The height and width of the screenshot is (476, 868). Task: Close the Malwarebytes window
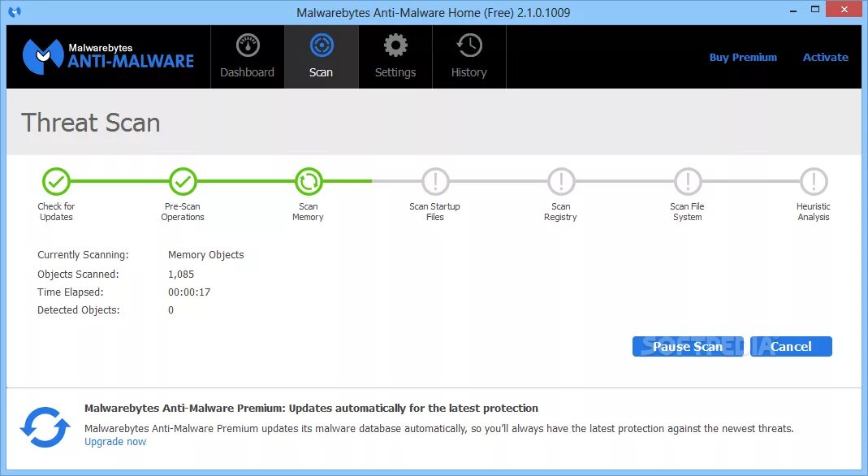point(844,10)
